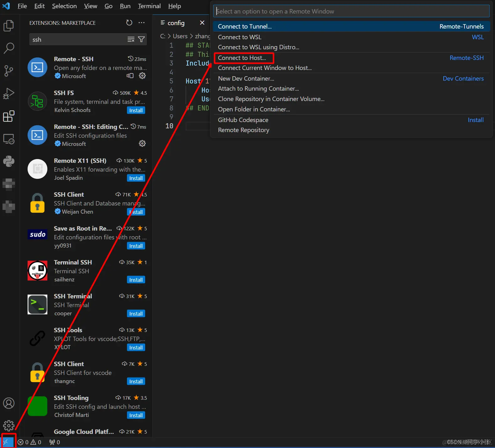Click the Users breadcrumb segment
Image resolution: width=495 pixels, height=448 pixels.
coord(180,36)
